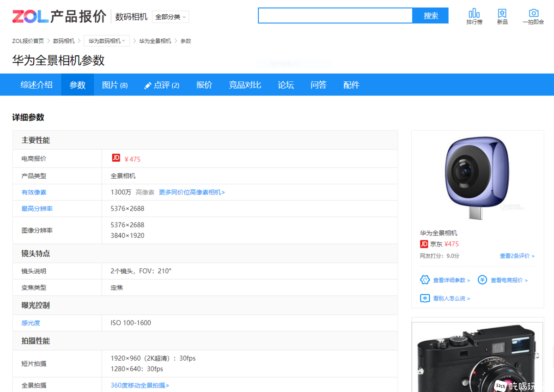Open 更多同价位高像素相机 link
Image resolution: width=554 pixels, height=392 pixels.
pyautogui.click(x=192, y=192)
